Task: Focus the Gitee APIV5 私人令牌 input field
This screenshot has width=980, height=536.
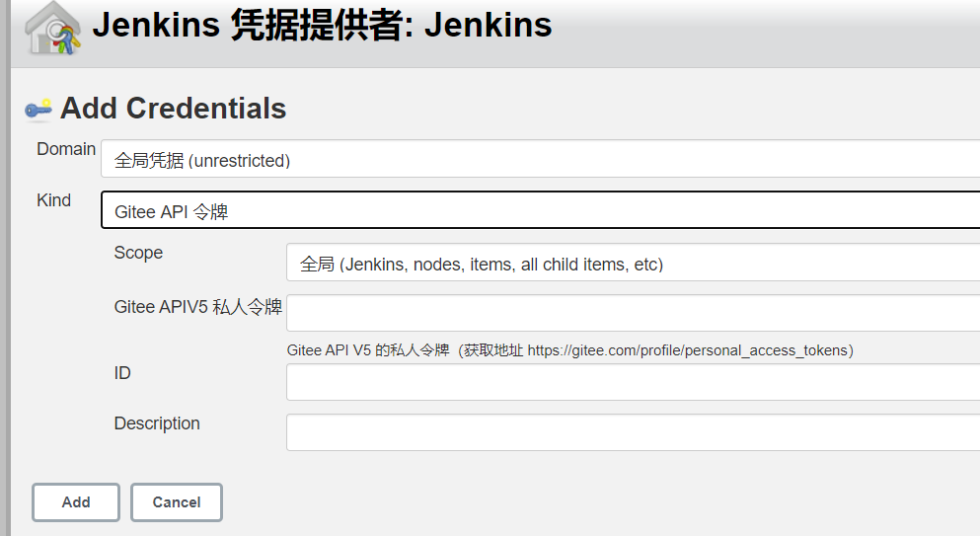Action: tap(633, 313)
